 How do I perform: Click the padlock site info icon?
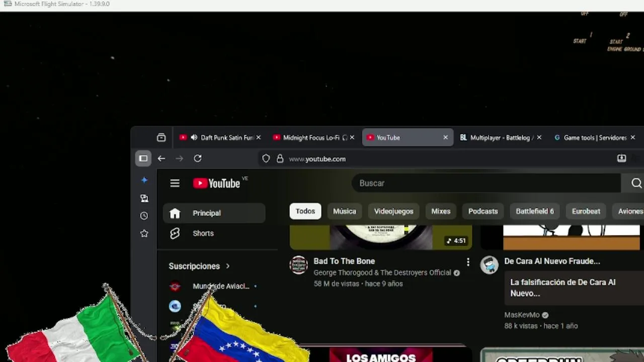click(280, 159)
